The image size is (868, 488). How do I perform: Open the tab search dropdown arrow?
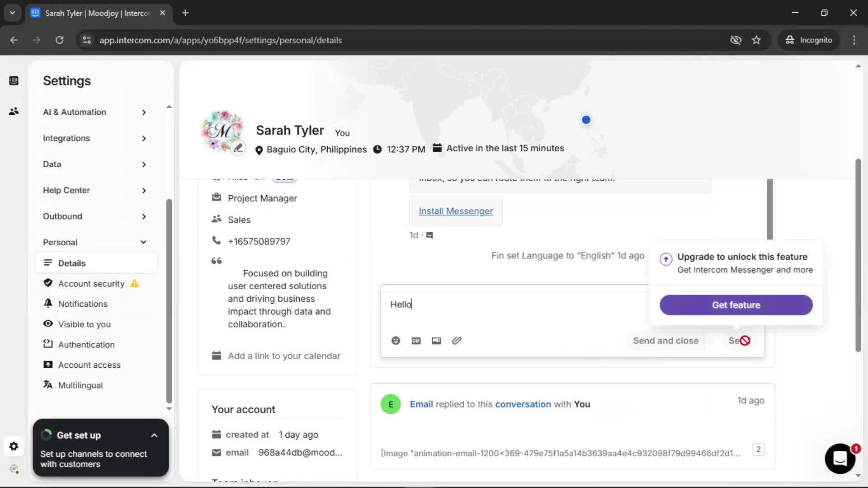13,13
